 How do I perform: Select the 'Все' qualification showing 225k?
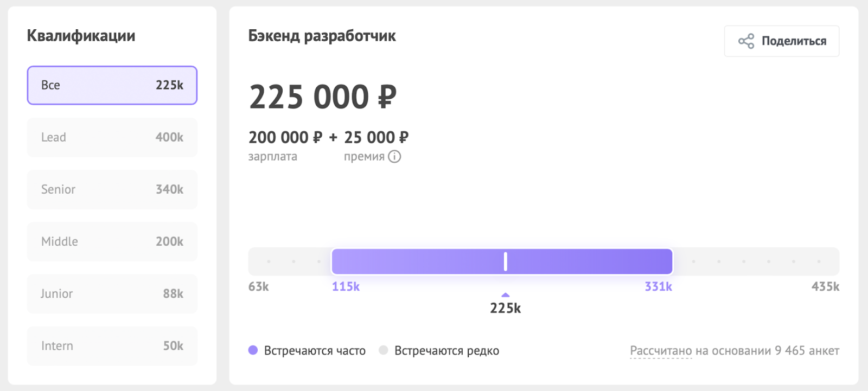point(111,85)
